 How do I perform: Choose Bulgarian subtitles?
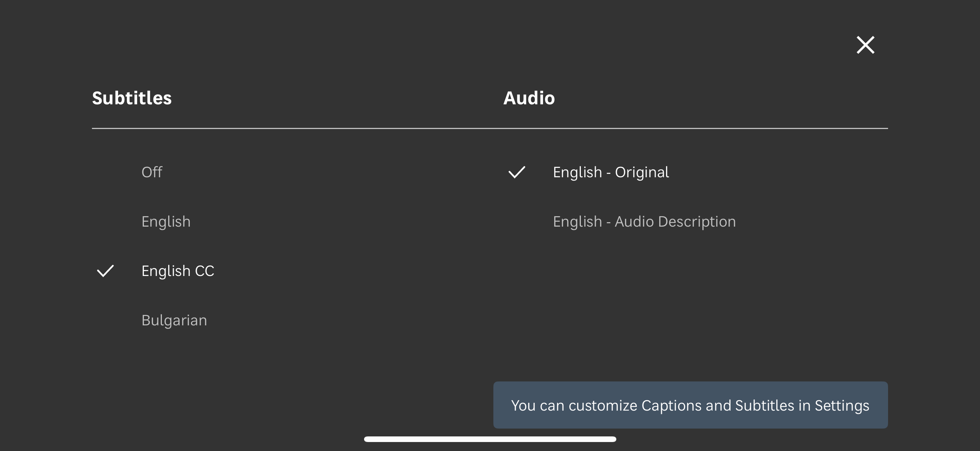tap(174, 320)
